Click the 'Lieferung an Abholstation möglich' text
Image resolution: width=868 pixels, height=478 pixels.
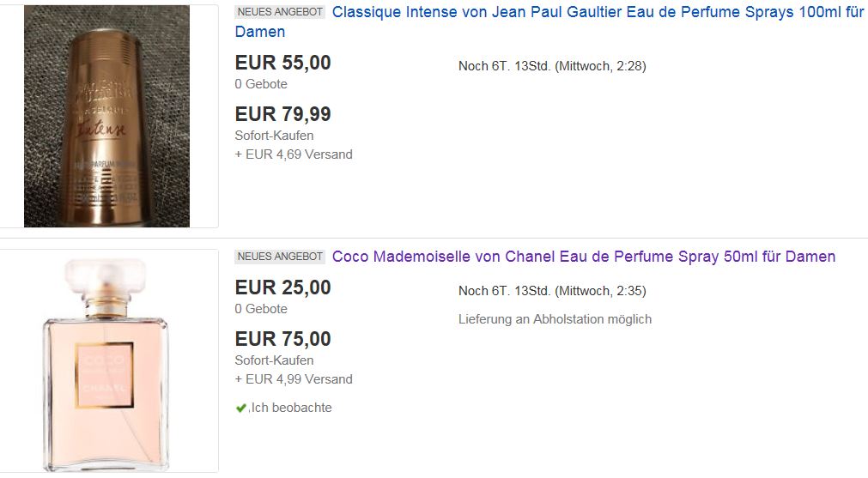pyautogui.click(x=555, y=319)
